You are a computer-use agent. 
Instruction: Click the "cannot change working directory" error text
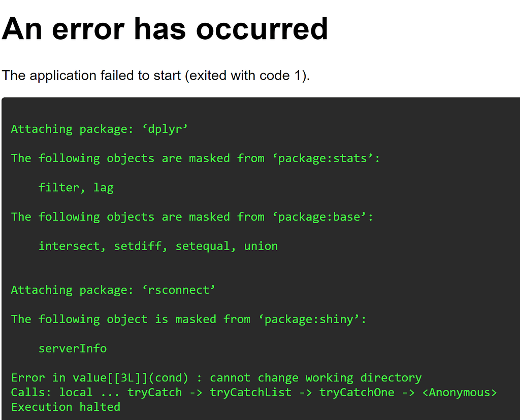pos(315,378)
